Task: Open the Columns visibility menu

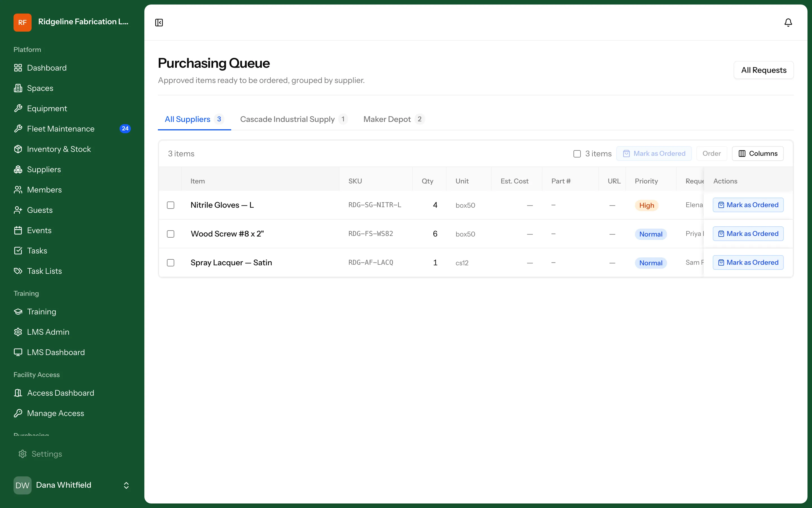Action: click(x=758, y=154)
